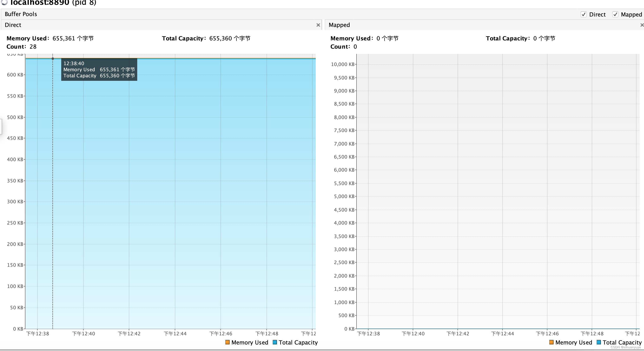Click the data point marker at 12:38:40
Image resolution: width=644 pixels, height=351 pixels.
(53, 59)
